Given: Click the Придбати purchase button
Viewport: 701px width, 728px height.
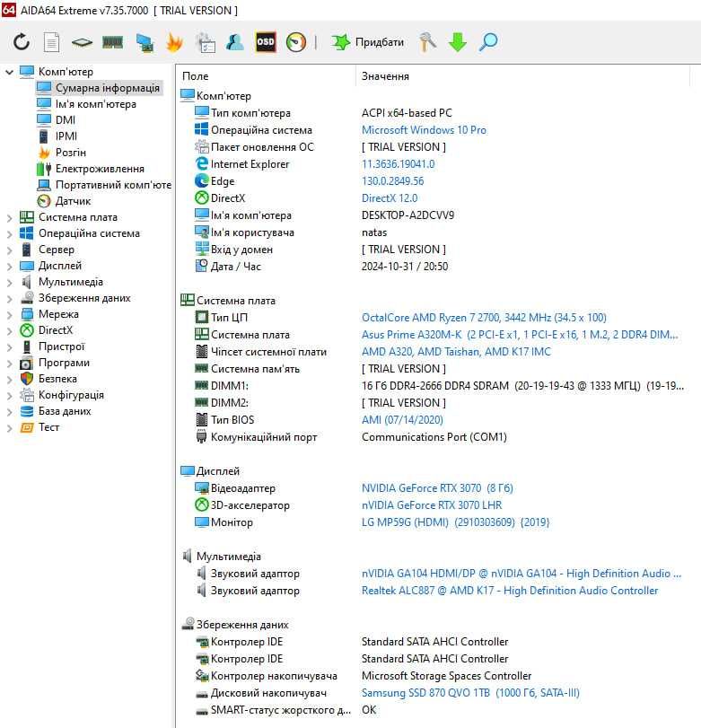Looking at the screenshot, I should pyautogui.click(x=367, y=42).
